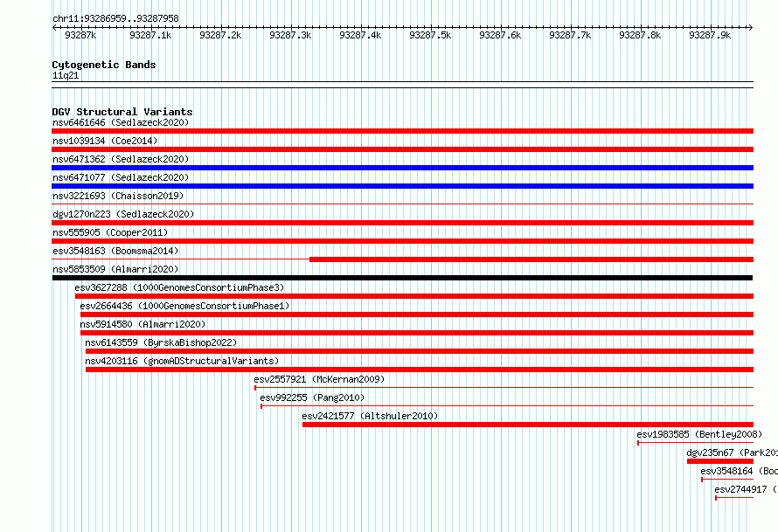Image resolution: width=778 pixels, height=532 pixels.
Task: Click the red bar under esv2664436
Action: [x=417, y=314]
